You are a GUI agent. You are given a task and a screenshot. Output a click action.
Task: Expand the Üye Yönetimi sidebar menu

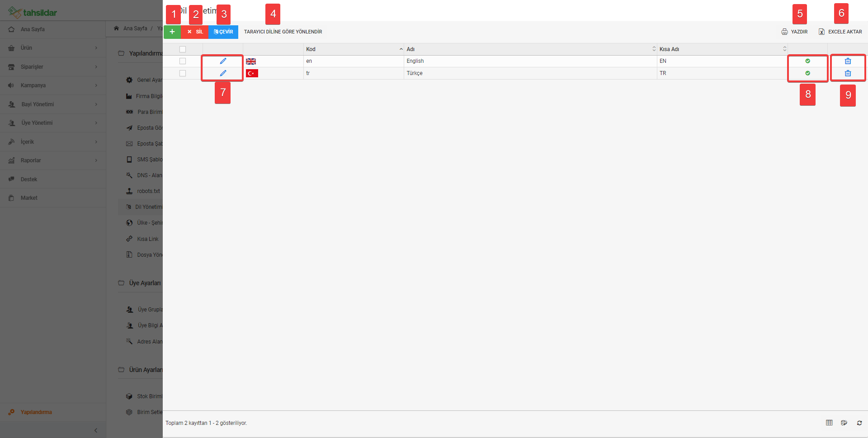pos(53,123)
